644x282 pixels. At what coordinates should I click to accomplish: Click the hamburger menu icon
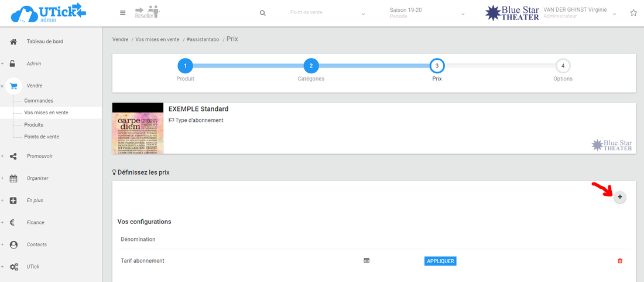[x=122, y=13]
